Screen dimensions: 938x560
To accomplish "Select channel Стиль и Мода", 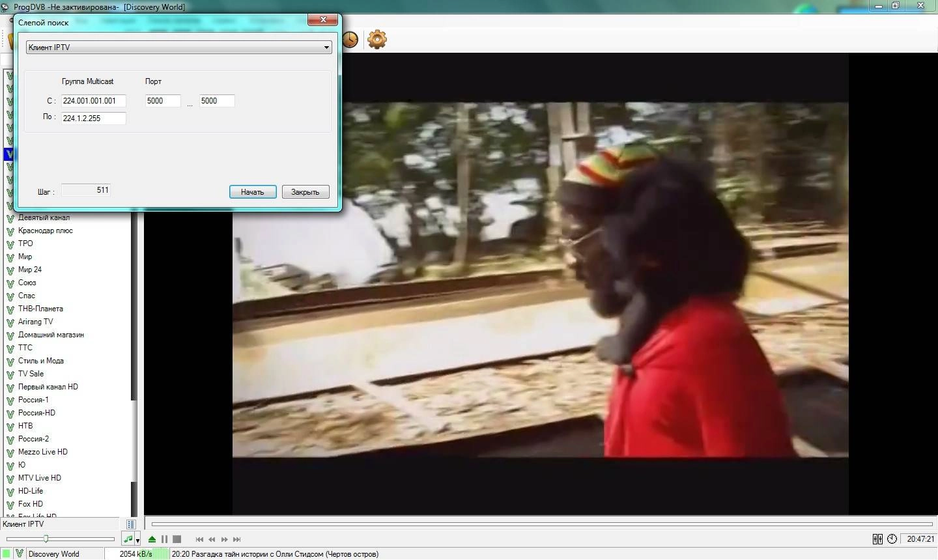I will point(41,361).
